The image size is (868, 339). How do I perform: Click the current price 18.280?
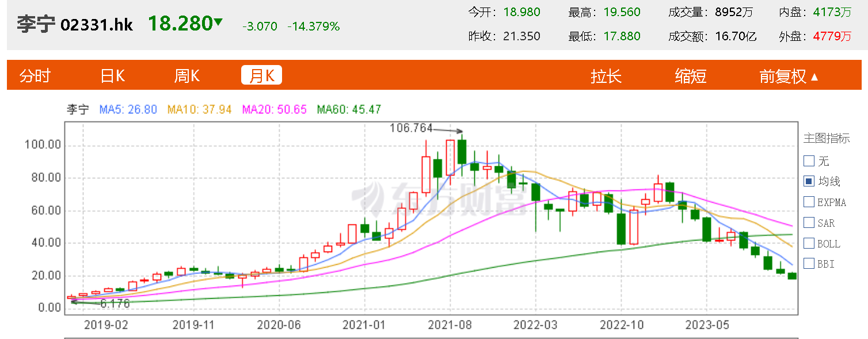[x=180, y=24]
